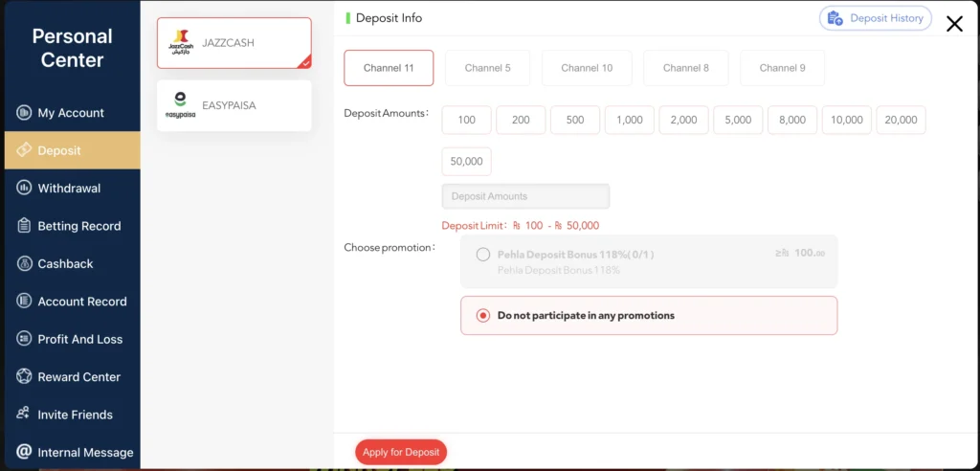Pick the 10,000 deposit amount
Viewport: 980px width, 471px height.
coord(847,120)
